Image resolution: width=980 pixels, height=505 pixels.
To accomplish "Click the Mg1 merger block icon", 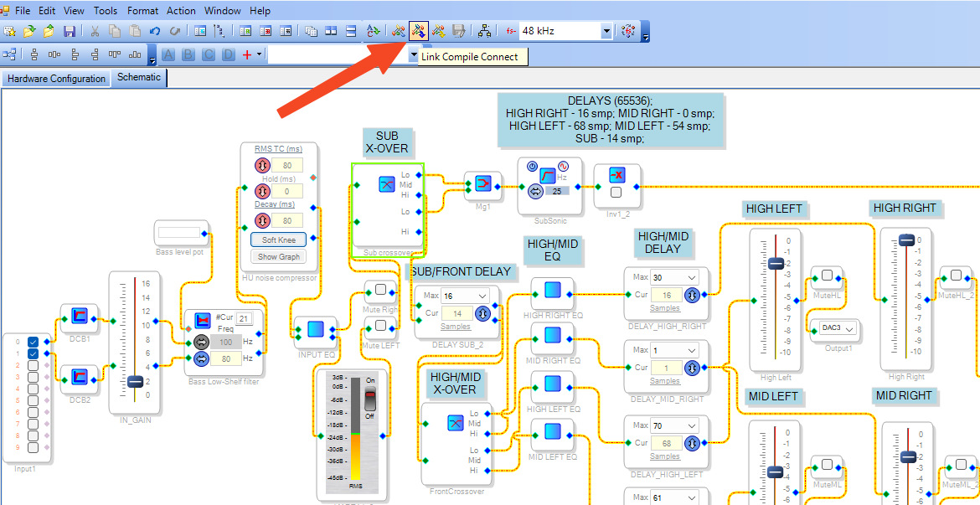I will (483, 183).
